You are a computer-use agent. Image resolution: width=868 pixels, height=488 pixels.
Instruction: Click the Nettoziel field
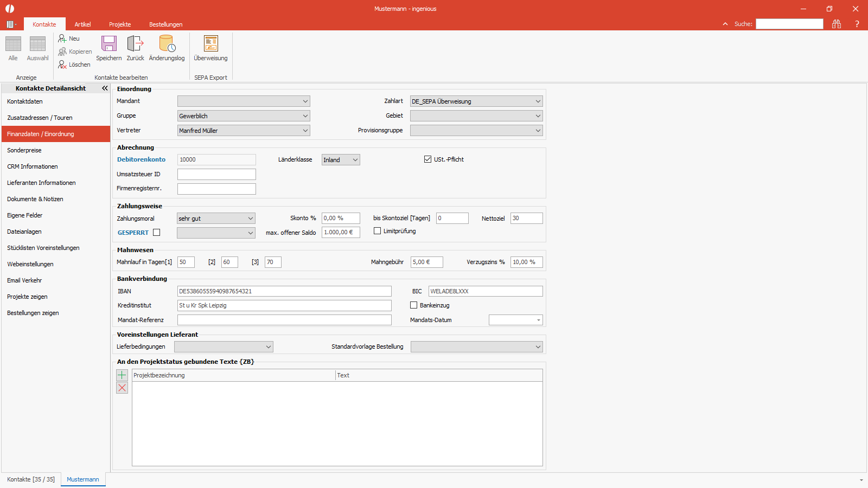(526, 218)
